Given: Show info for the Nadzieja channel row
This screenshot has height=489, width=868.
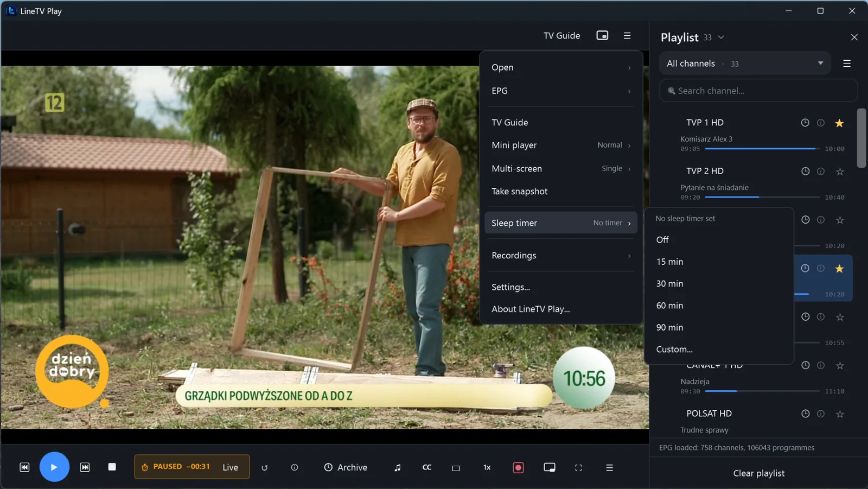Looking at the screenshot, I should coord(821,365).
